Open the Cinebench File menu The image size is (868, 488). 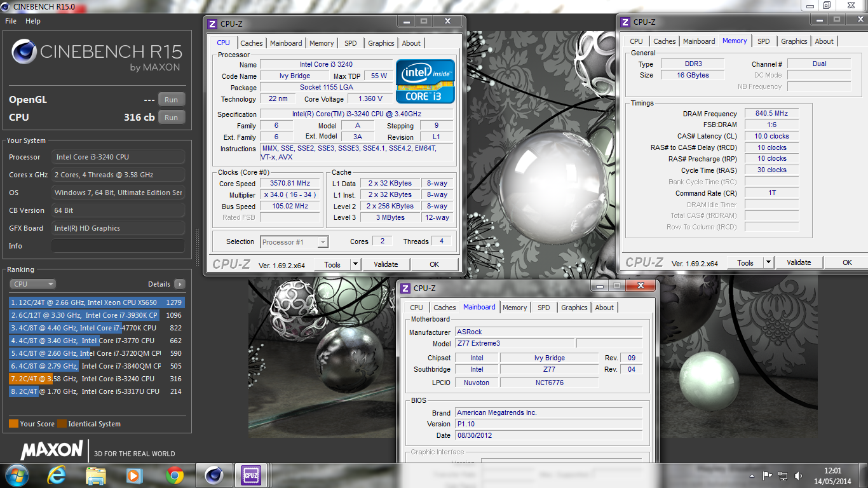pyautogui.click(x=11, y=21)
